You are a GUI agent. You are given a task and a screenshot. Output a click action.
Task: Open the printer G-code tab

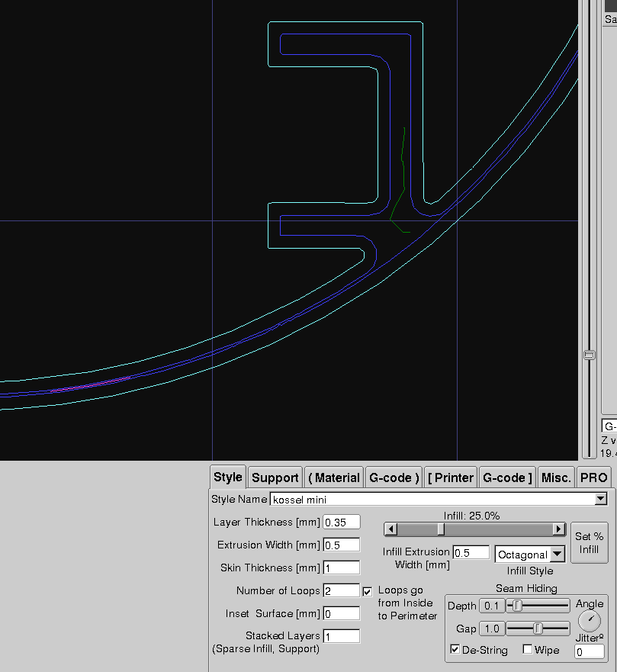(507, 477)
